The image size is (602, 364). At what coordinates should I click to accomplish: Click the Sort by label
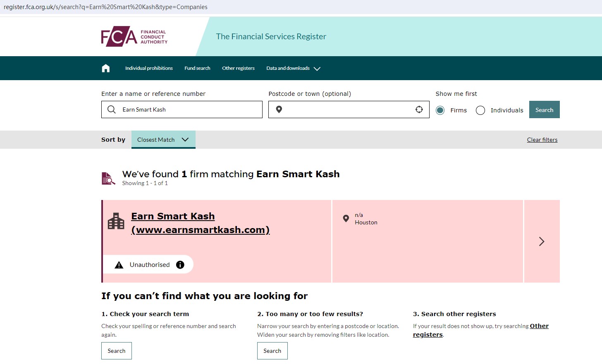tap(113, 140)
